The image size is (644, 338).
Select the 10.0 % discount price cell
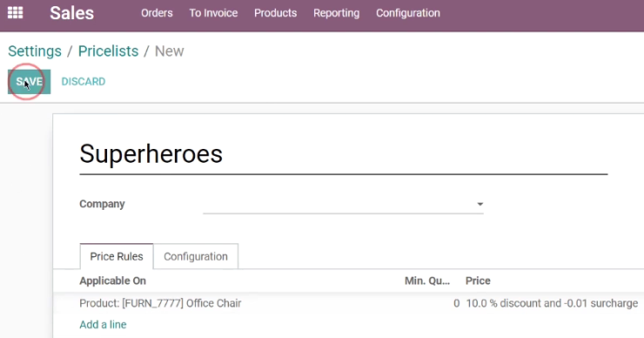(552, 303)
